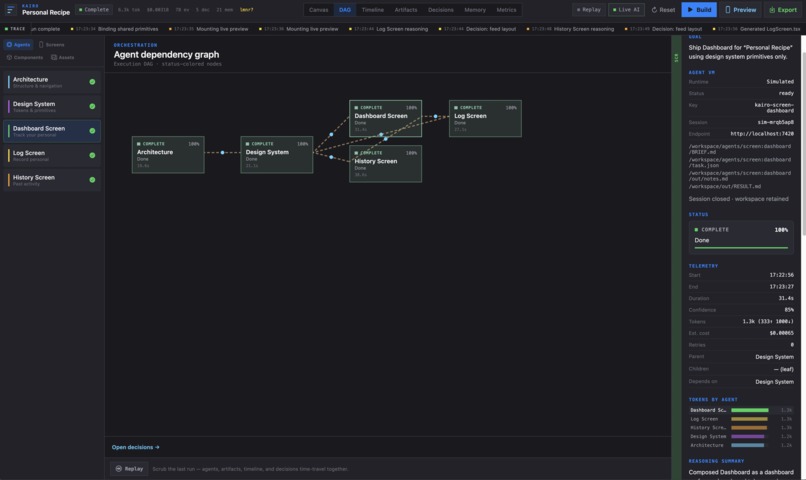The height and width of the screenshot is (480, 806).
Task: Click the History Screen node in the graph
Action: 386,164
